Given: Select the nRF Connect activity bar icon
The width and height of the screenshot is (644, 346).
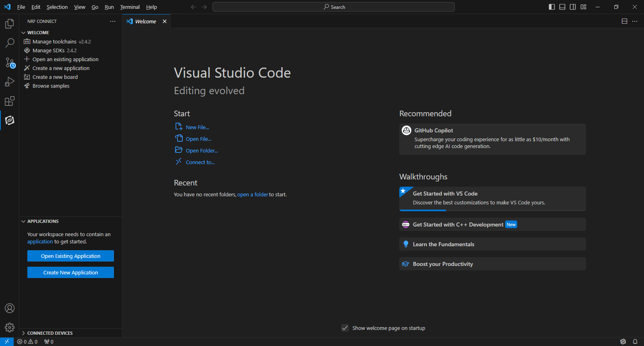Looking at the screenshot, I should (x=9, y=120).
